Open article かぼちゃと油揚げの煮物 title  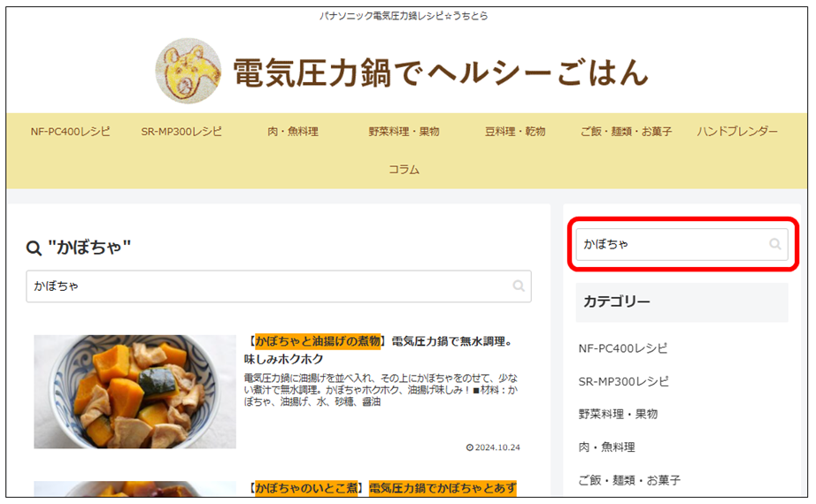tap(380, 350)
